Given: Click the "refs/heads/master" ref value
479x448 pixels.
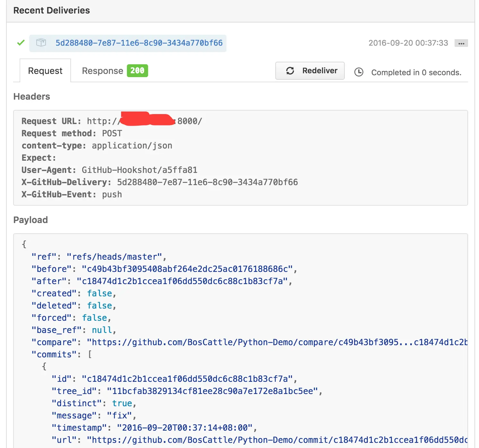Looking at the screenshot, I should point(114,257).
